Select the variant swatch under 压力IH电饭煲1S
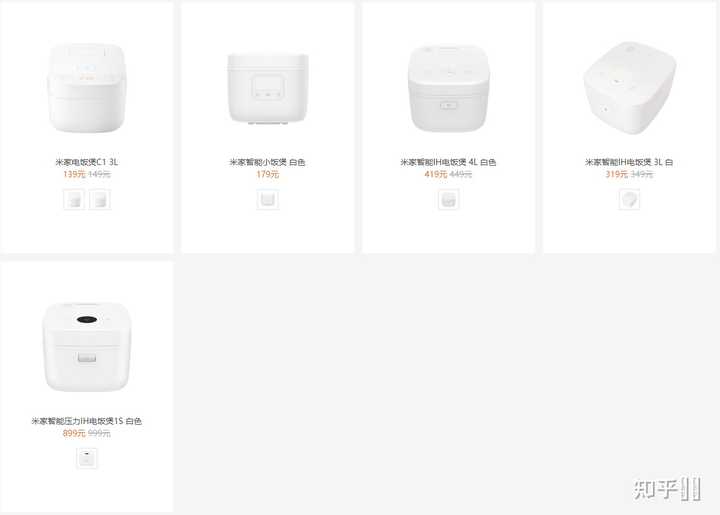 pos(87,458)
